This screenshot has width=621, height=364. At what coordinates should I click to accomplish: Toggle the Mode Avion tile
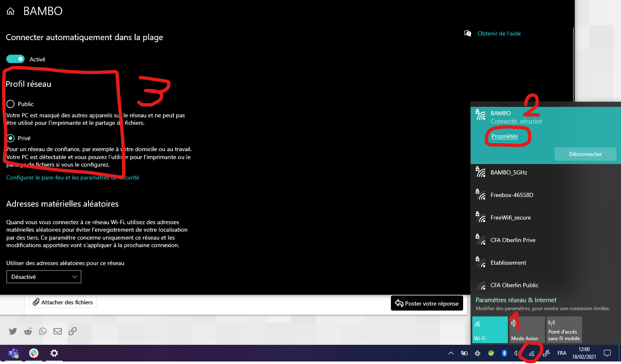[x=527, y=330]
